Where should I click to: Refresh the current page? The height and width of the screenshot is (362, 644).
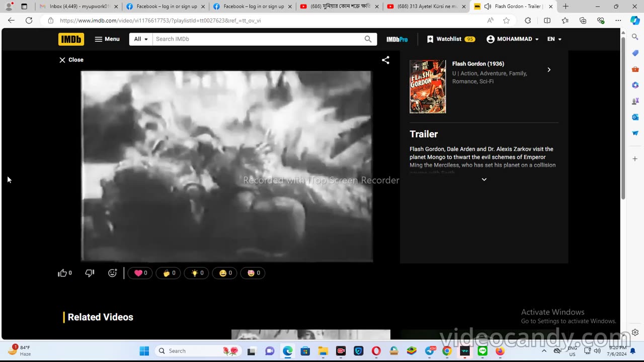[29, 21]
